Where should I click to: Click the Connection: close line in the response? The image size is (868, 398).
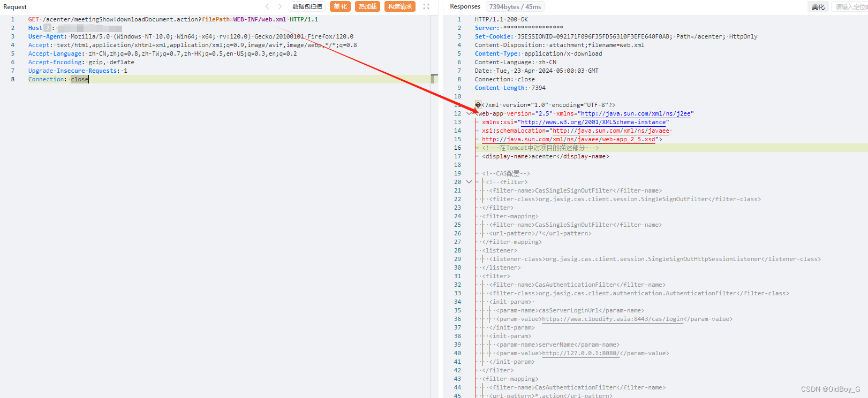(504, 79)
